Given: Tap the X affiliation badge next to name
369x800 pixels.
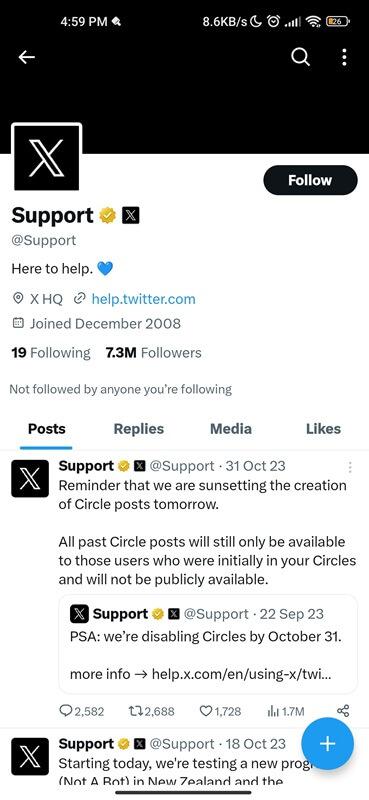Looking at the screenshot, I should pos(131,216).
